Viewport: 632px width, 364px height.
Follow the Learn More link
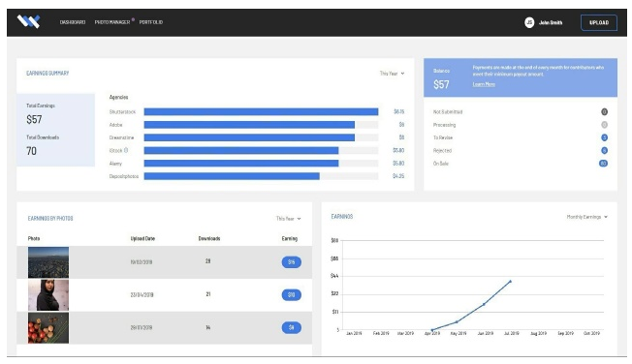point(484,84)
